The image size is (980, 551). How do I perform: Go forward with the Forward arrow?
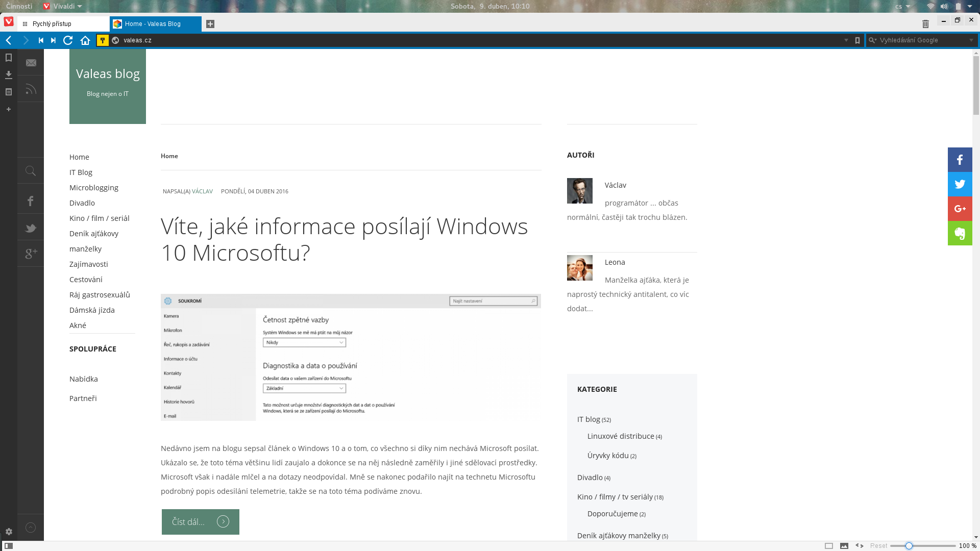coord(26,40)
